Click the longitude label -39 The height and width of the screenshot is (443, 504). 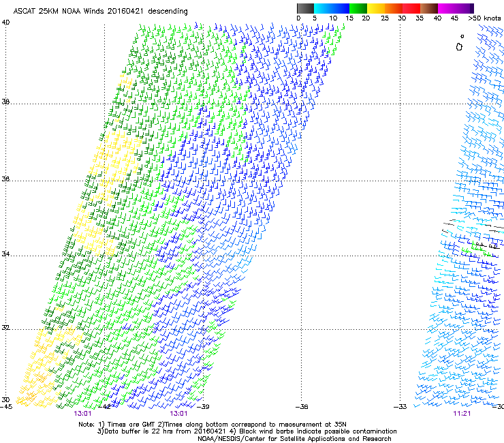tap(203, 407)
